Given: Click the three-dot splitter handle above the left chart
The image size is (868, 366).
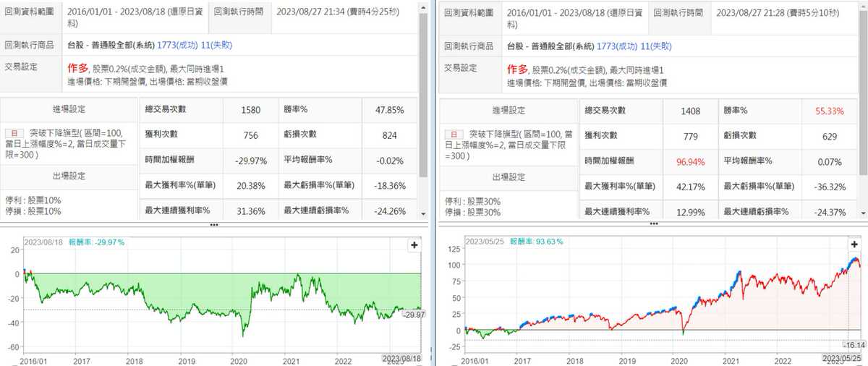Looking at the screenshot, I should pos(213,225).
